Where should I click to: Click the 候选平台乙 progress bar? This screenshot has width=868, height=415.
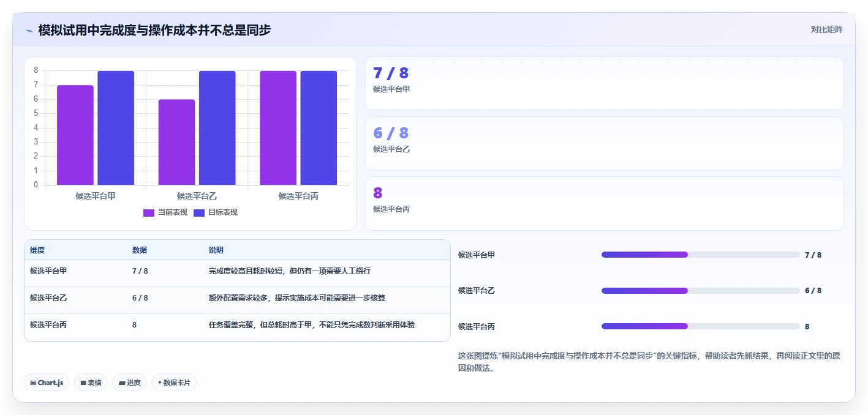pyautogui.click(x=701, y=291)
